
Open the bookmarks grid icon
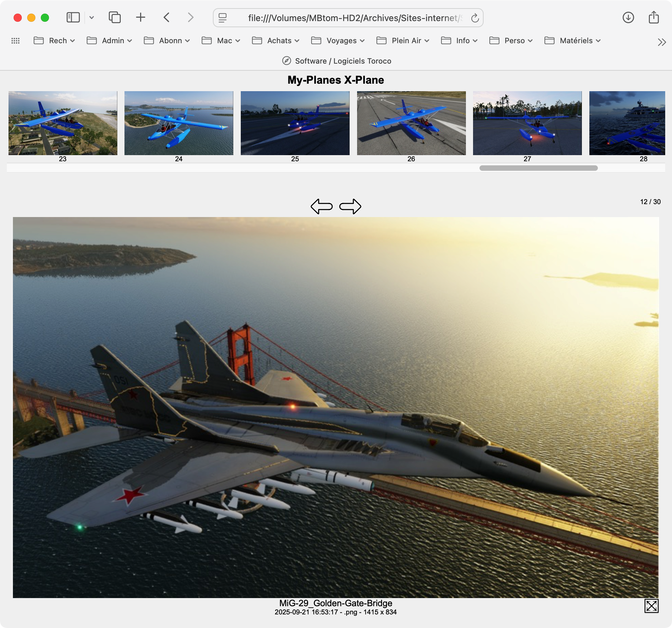(16, 41)
